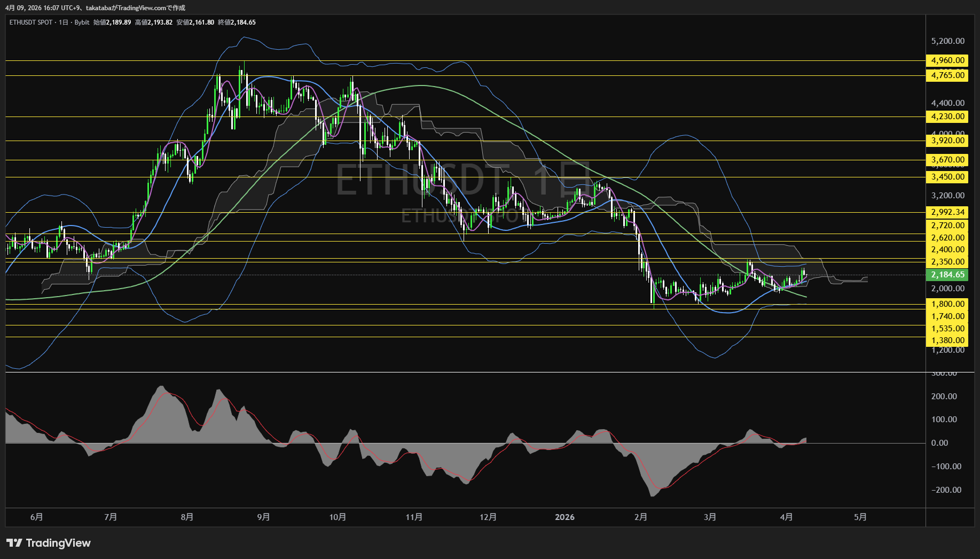Click the 1,800.00 support level label
980x559 pixels.
click(947, 304)
